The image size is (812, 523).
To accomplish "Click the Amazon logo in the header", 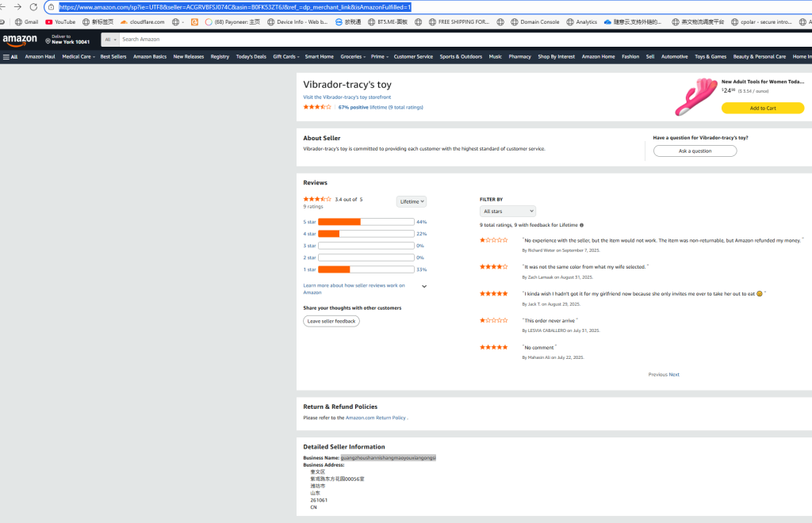I will [x=20, y=39].
